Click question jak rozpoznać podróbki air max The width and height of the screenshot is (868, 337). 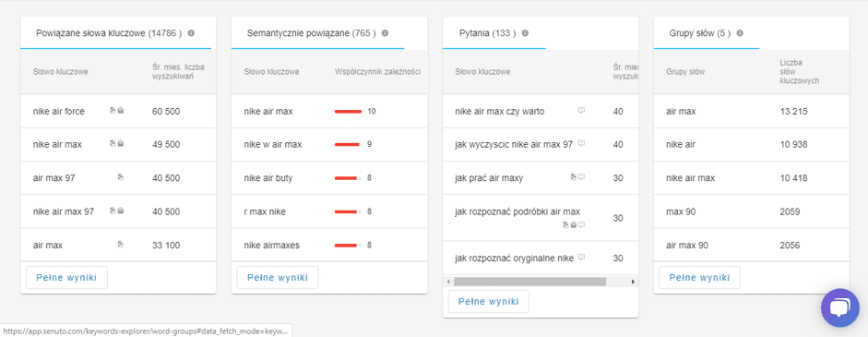coord(517,211)
